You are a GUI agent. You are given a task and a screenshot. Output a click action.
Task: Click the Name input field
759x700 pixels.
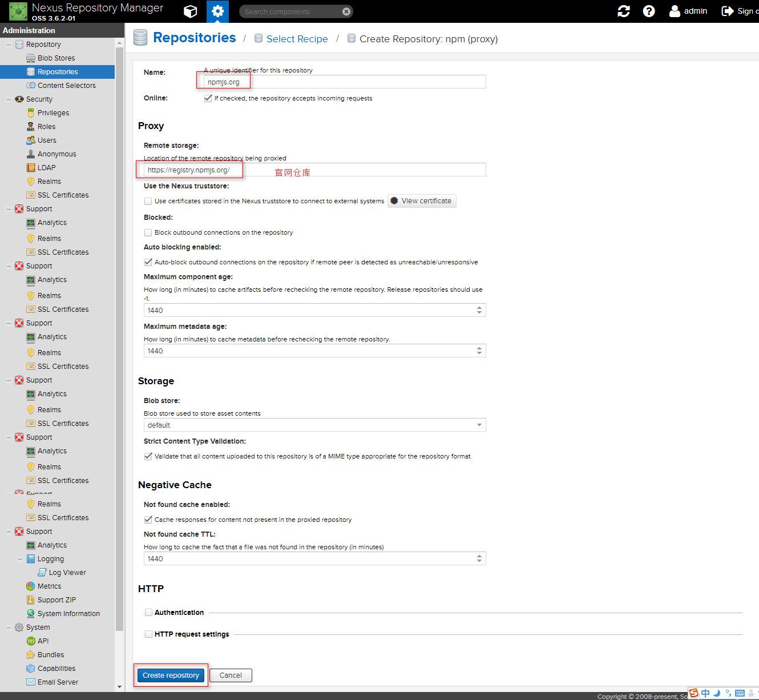click(x=345, y=82)
